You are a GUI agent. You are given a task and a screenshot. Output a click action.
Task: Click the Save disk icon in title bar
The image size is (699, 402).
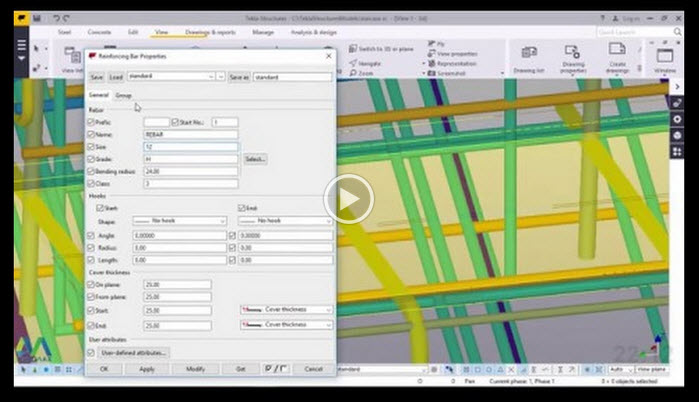[37, 18]
